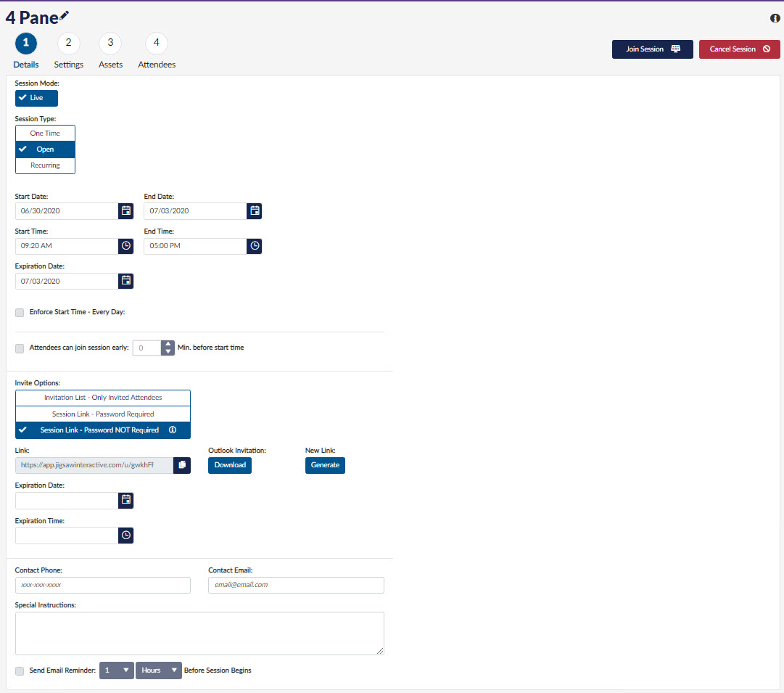Click the info icon at top right

[775, 18]
